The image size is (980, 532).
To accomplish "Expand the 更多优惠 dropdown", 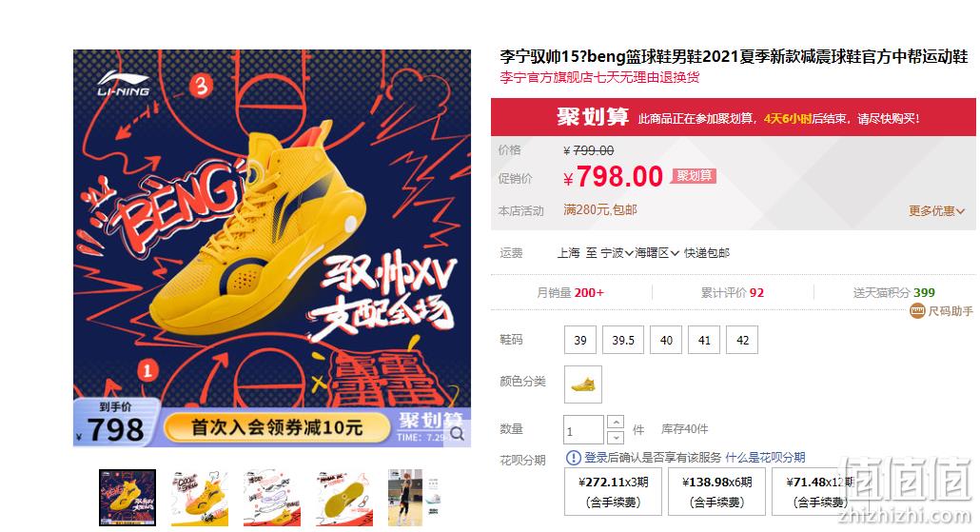I will (936, 211).
